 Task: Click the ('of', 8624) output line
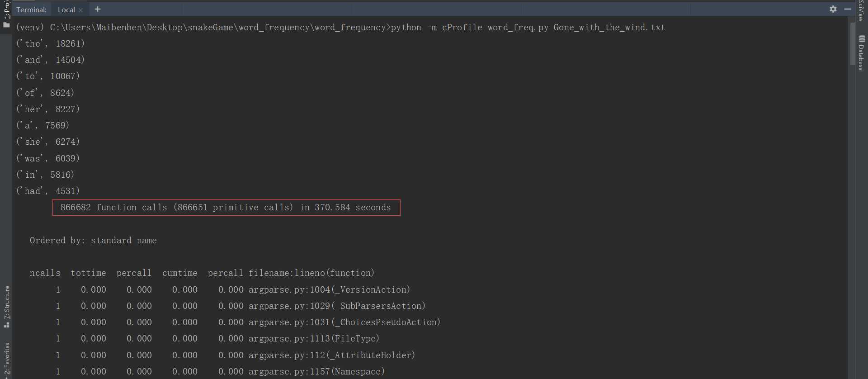pos(45,93)
